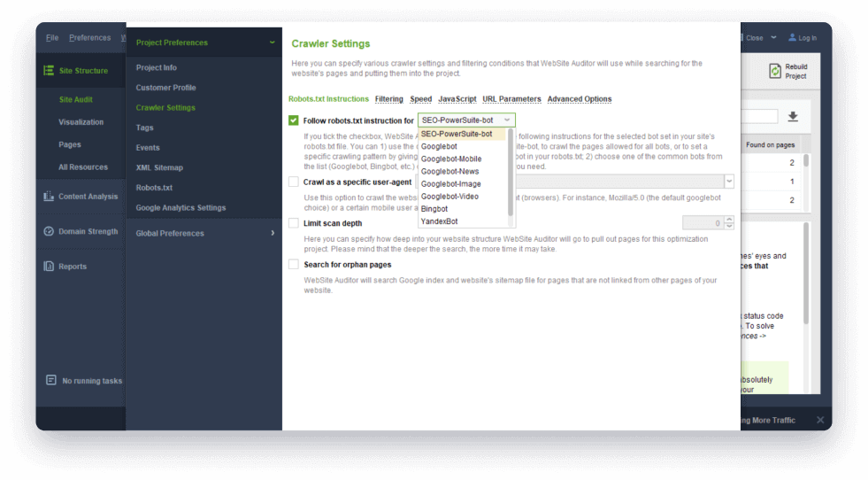This screenshot has height=480, width=868.
Task: Toggle Follow robots.txt instruction checkbox
Action: point(294,120)
